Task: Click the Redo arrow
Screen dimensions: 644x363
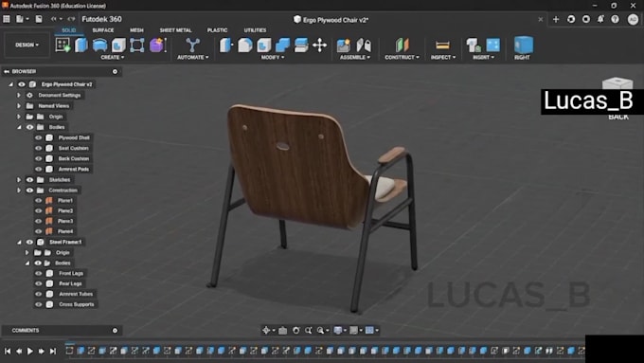Action: [71, 19]
